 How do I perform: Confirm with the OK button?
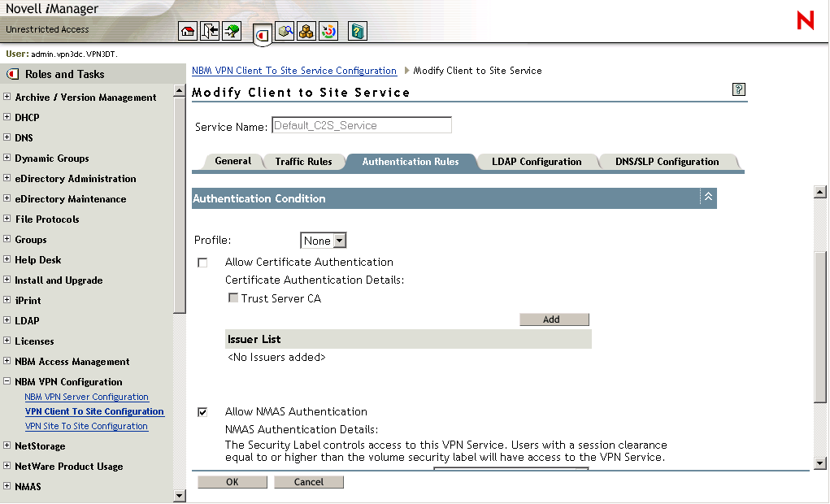tap(232, 482)
